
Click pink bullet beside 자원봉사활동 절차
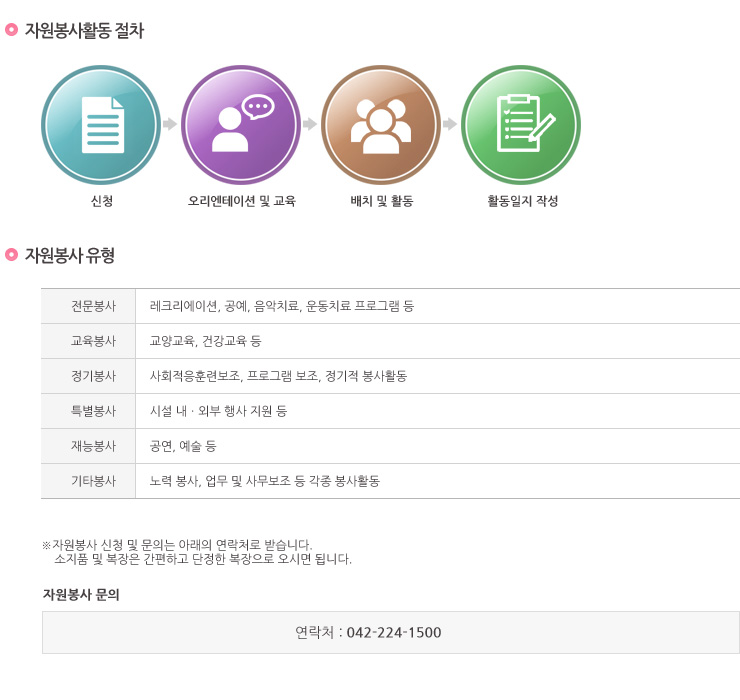coord(11,30)
